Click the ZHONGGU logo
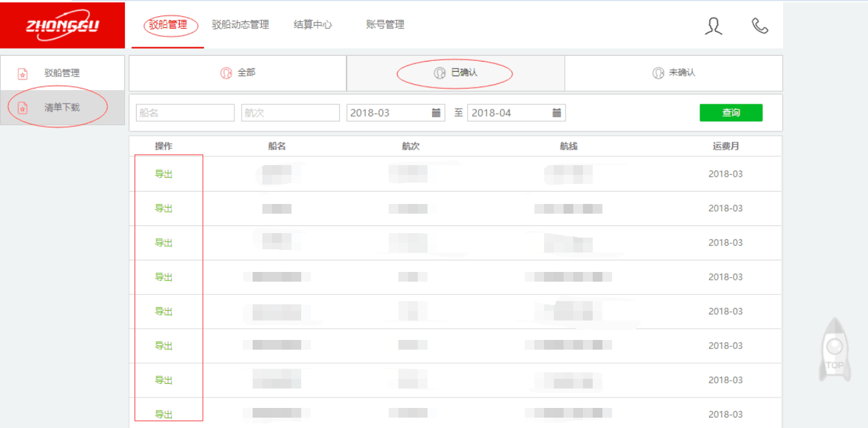 coord(62,25)
